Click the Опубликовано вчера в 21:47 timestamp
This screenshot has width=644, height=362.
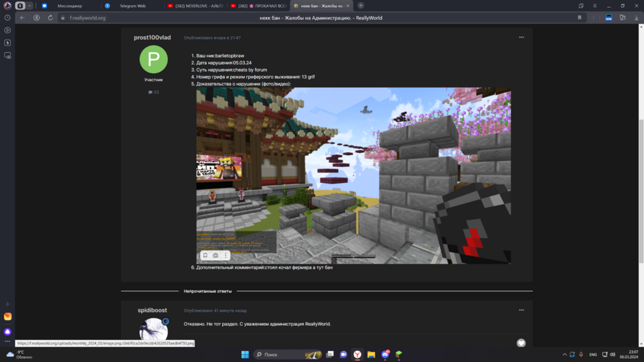212,38
